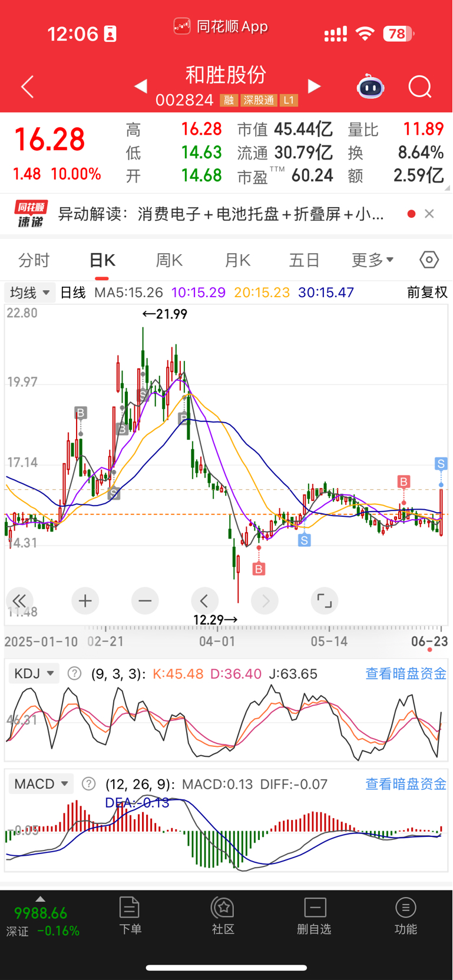The image size is (453, 980).
Task: Tap MA5:15.26 moving average label
Action: 128,293
